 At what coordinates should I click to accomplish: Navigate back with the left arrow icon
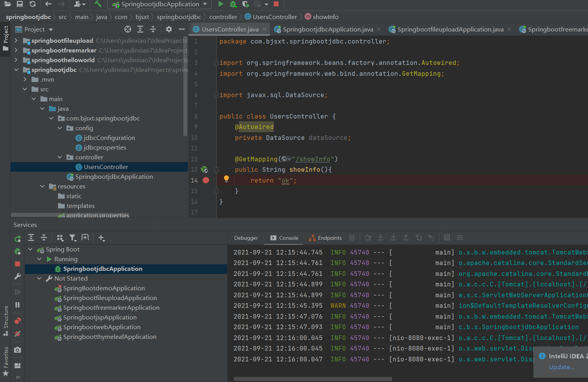click(48, 4)
